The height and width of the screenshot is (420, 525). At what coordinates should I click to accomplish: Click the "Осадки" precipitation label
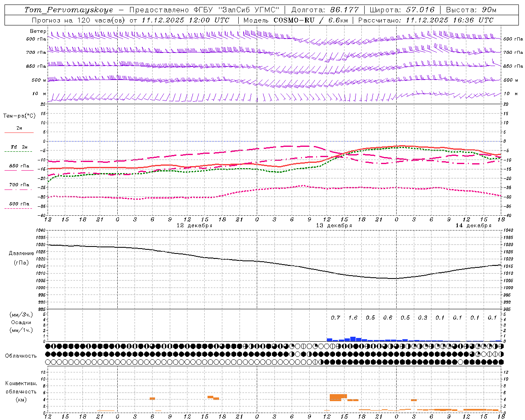tap(21, 322)
